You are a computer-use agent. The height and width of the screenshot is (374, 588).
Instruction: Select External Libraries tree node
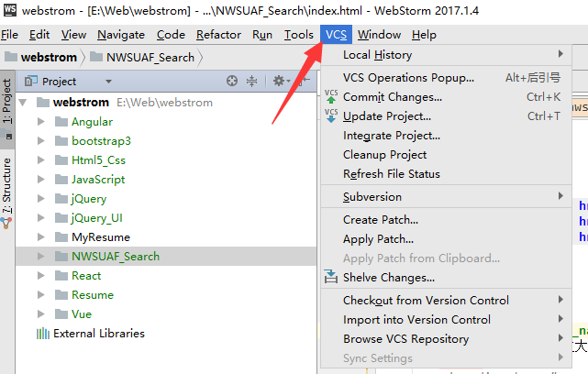click(x=99, y=333)
